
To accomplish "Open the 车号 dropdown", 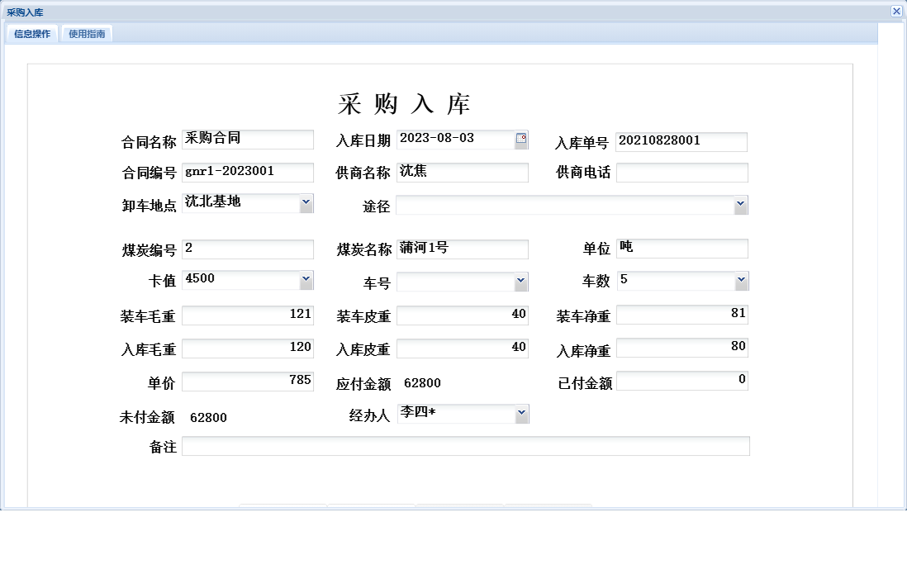I will (x=521, y=281).
